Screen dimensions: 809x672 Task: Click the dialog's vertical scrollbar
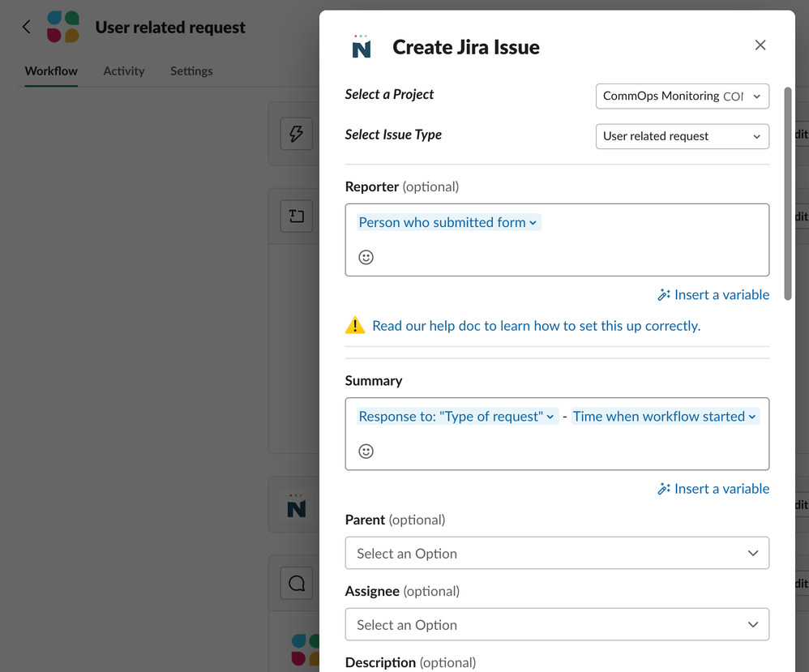pos(787,194)
